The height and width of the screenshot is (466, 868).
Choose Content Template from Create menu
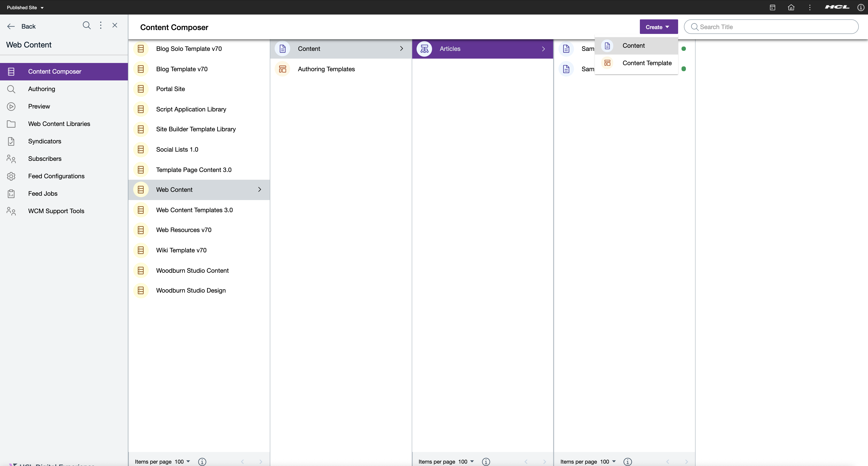click(636, 63)
